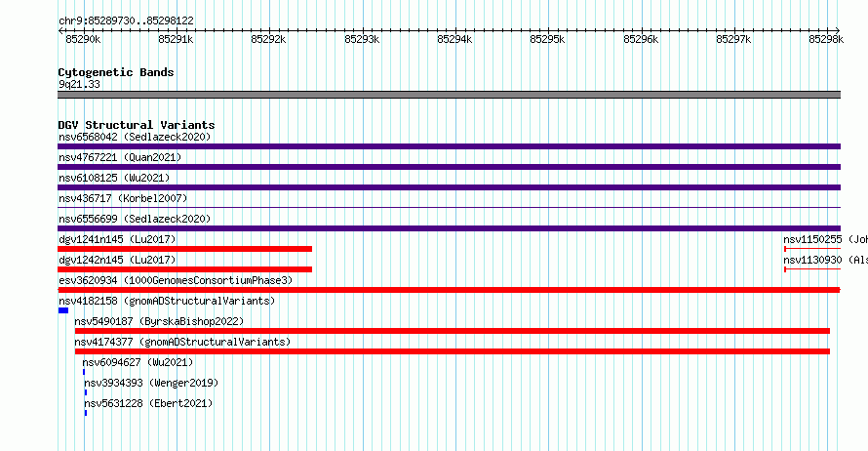868x451 pixels.
Task: Click the nsv436717 (Korbel2007) label
Action: (123, 198)
